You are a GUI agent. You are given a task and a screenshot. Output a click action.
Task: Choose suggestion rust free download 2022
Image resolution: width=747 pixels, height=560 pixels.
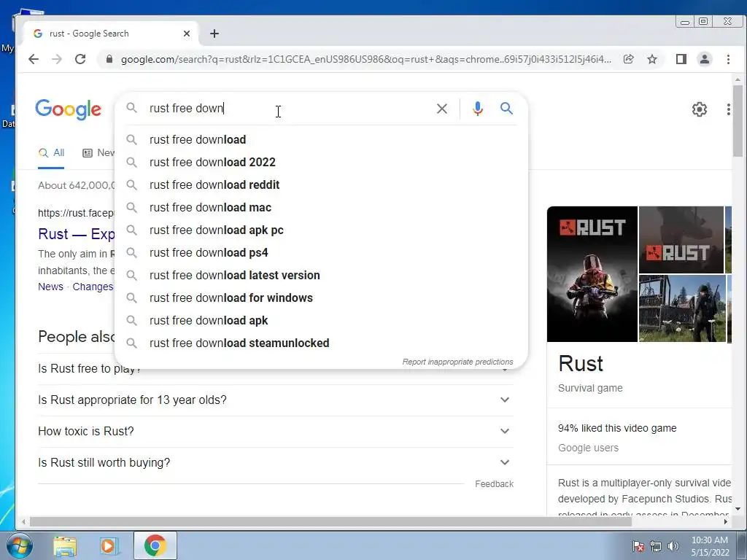(x=321, y=163)
